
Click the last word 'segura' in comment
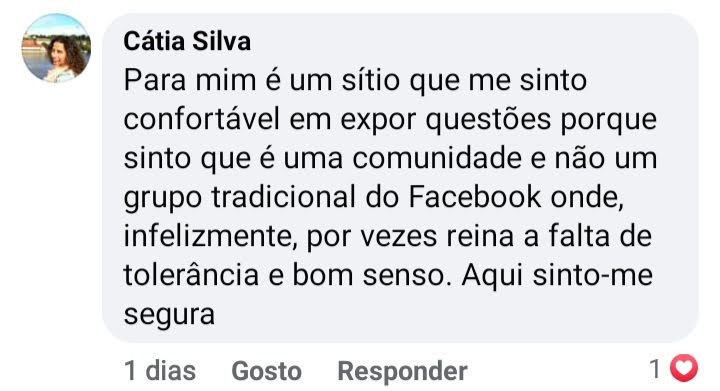click(169, 316)
